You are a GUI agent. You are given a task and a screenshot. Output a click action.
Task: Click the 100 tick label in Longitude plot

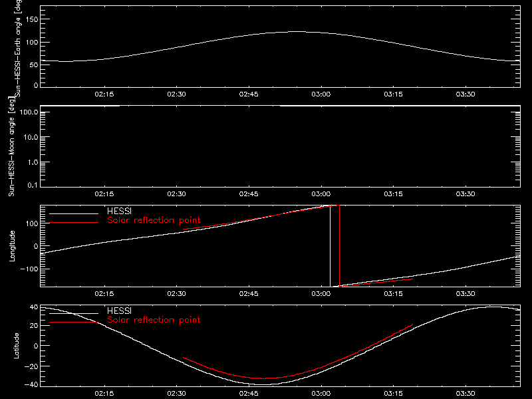31,223
